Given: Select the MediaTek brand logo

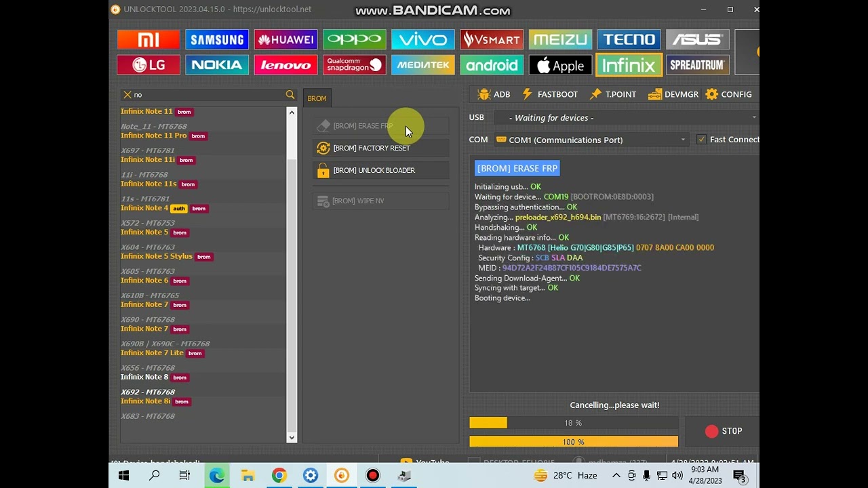Looking at the screenshot, I should (423, 65).
